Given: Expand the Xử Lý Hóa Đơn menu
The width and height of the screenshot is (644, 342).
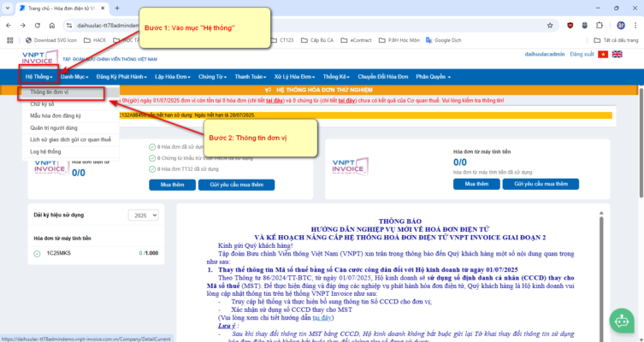Looking at the screenshot, I should (x=294, y=77).
